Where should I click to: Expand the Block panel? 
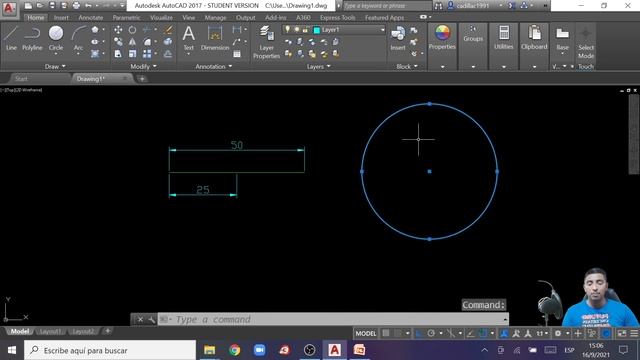click(x=407, y=66)
